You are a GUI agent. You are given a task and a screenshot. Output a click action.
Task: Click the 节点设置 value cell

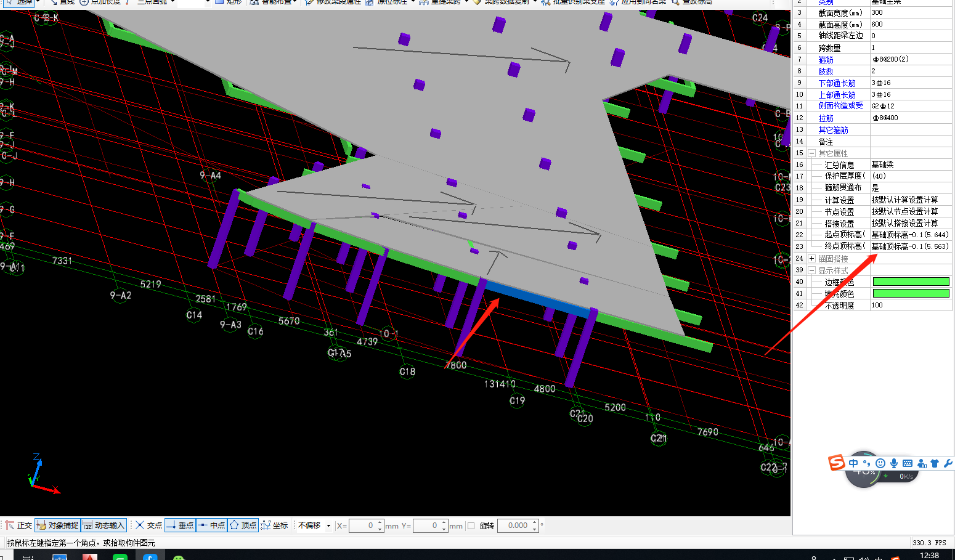[x=911, y=211]
